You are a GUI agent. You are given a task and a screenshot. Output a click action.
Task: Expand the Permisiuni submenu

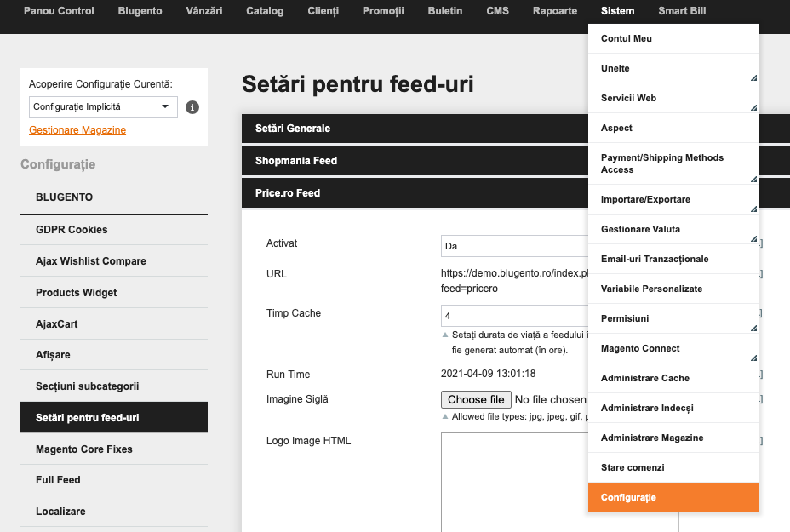tap(673, 318)
